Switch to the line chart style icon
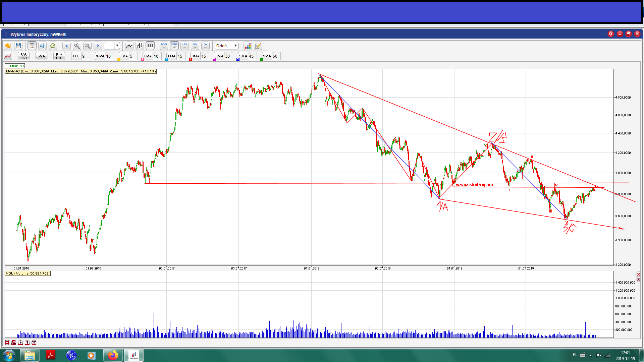Image resolution: width=644 pixels, height=362 pixels. 129,46
